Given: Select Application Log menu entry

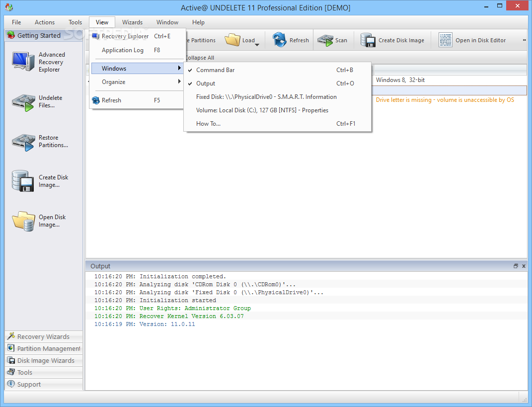Looking at the screenshot, I should coord(138,50).
